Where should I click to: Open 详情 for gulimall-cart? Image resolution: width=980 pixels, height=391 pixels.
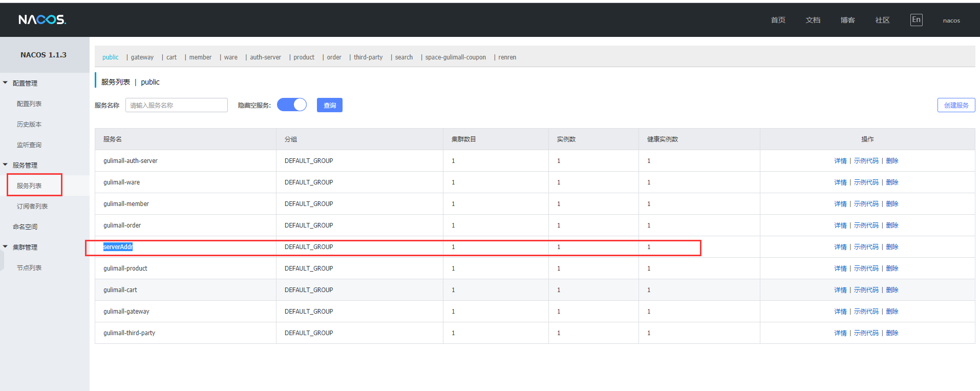tap(840, 290)
